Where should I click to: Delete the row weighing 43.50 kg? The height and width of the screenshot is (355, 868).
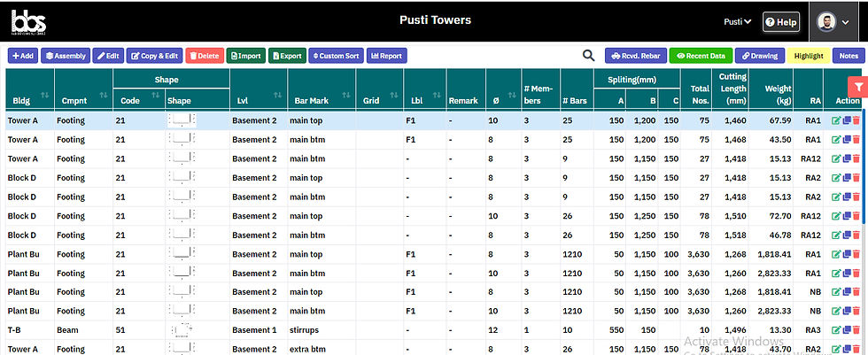856,140
